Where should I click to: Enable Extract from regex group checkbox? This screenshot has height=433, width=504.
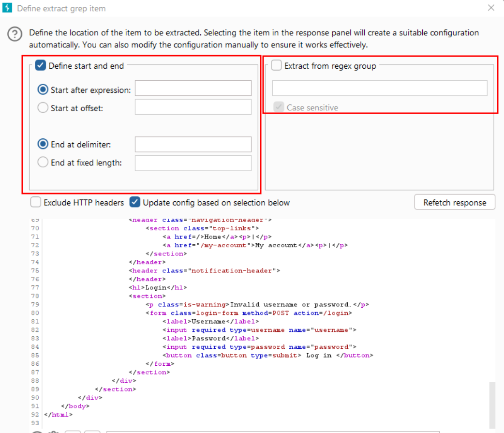click(x=277, y=66)
